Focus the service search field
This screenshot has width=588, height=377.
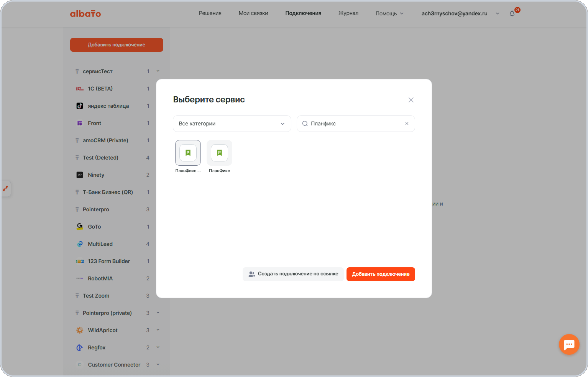pos(356,123)
